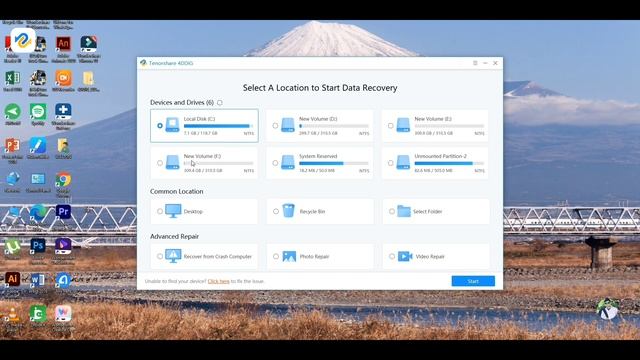Open the 4DDiG title bar menu icon
The image size is (640, 360).
pos(475,63)
